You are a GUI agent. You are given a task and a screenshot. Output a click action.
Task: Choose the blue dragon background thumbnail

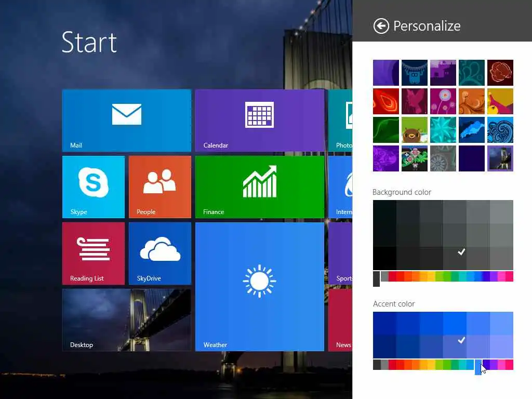472,130
